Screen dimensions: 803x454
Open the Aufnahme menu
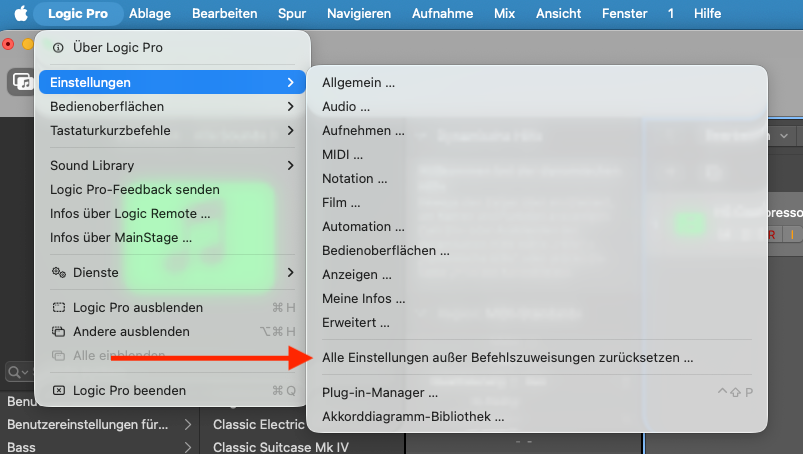(x=442, y=13)
